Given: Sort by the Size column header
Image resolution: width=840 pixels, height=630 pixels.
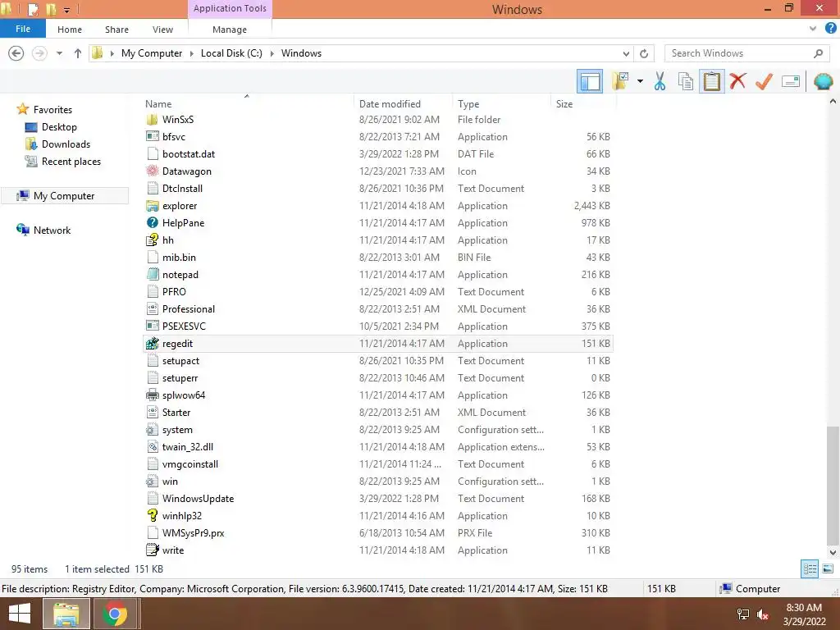Looking at the screenshot, I should pyautogui.click(x=564, y=104).
